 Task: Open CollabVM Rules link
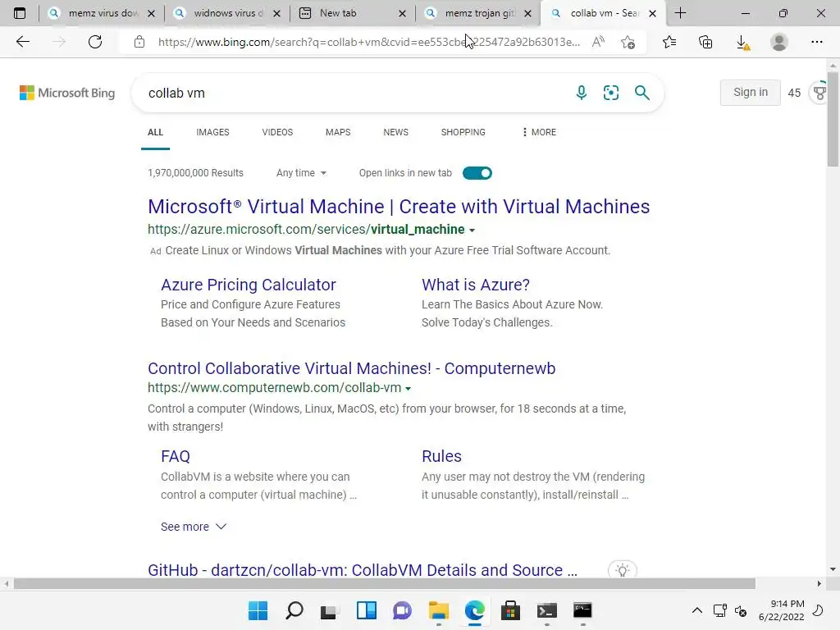[441, 456]
